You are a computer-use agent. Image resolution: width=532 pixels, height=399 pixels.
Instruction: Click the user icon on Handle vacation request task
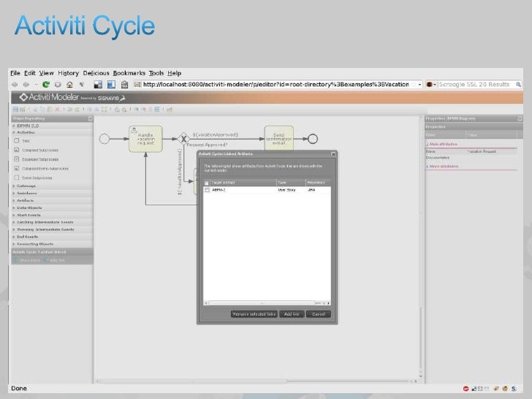coord(134,130)
